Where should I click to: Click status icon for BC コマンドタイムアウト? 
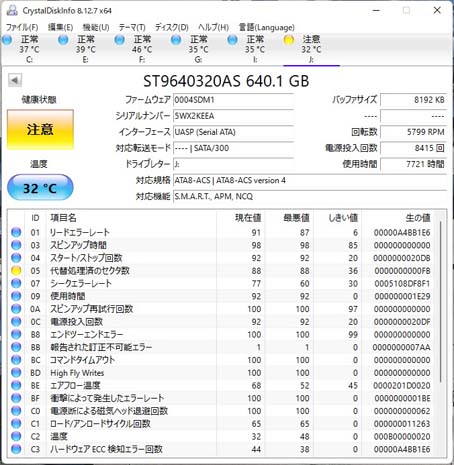[x=16, y=360]
